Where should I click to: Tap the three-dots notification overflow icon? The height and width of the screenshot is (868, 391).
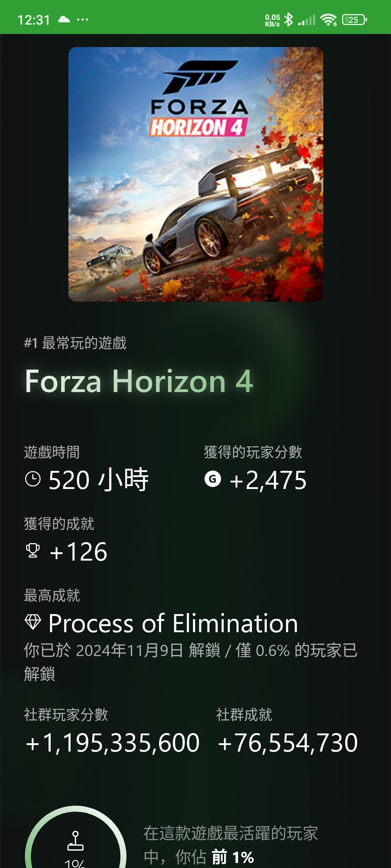83,20
